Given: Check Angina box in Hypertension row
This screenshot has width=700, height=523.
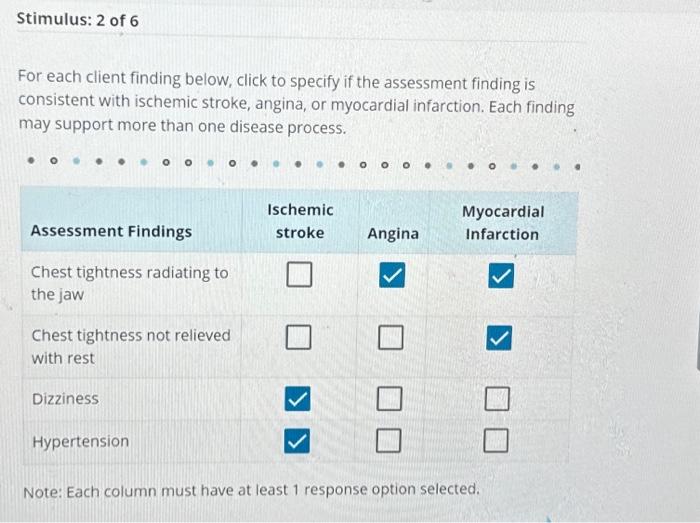Looking at the screenshot, I should point(388,440).
